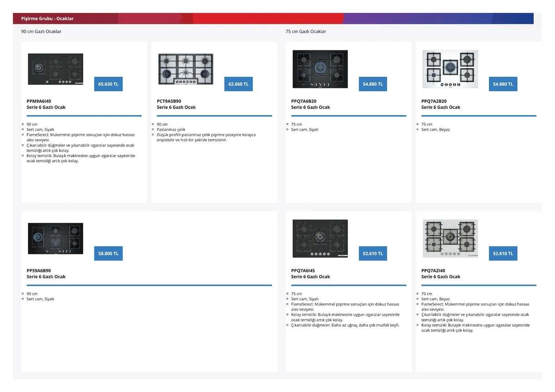View the PPQ7A2B20 white cooktop image
Image resolution: width=555 pixels, height=392 pixels.
[x=450, y=69]
